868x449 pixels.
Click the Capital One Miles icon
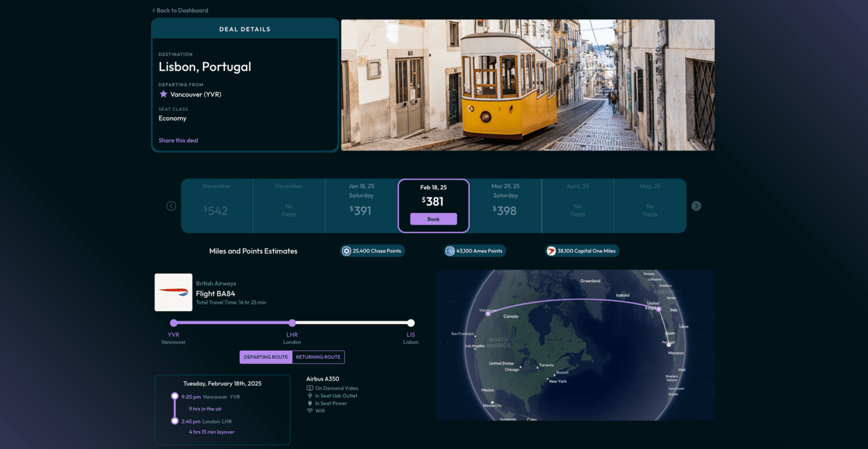[x=551, y=251]
